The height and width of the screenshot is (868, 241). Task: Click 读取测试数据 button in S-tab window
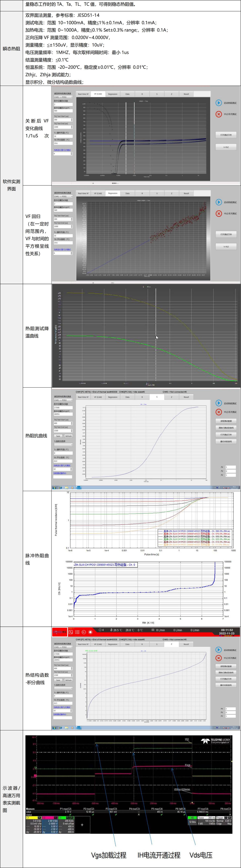point(226,421)
